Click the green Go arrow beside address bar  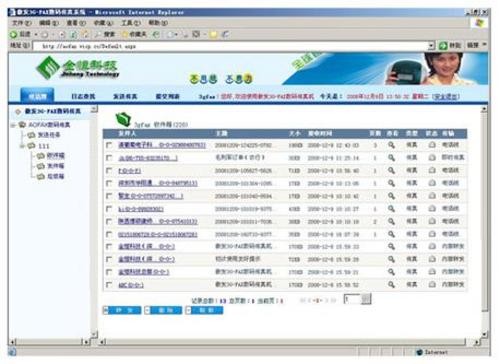443,46
